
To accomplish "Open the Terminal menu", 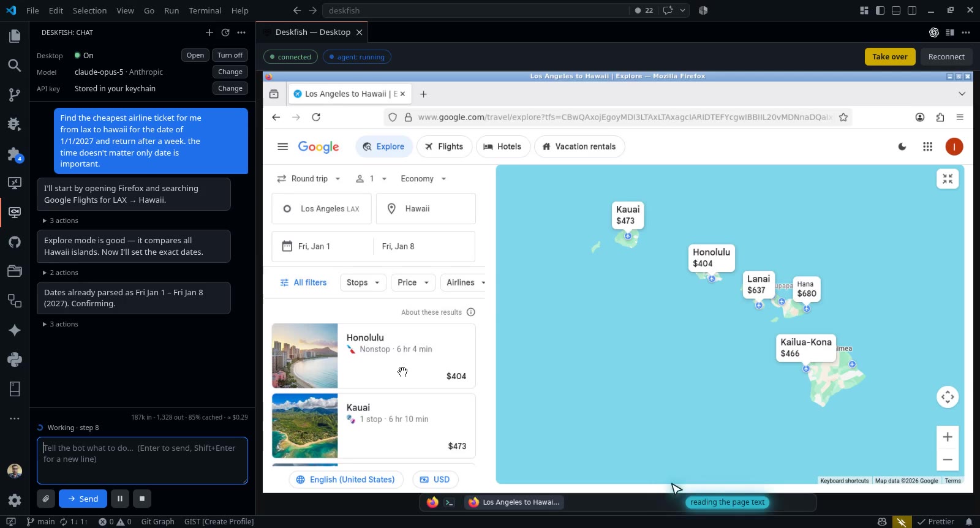I will (205, 10).
